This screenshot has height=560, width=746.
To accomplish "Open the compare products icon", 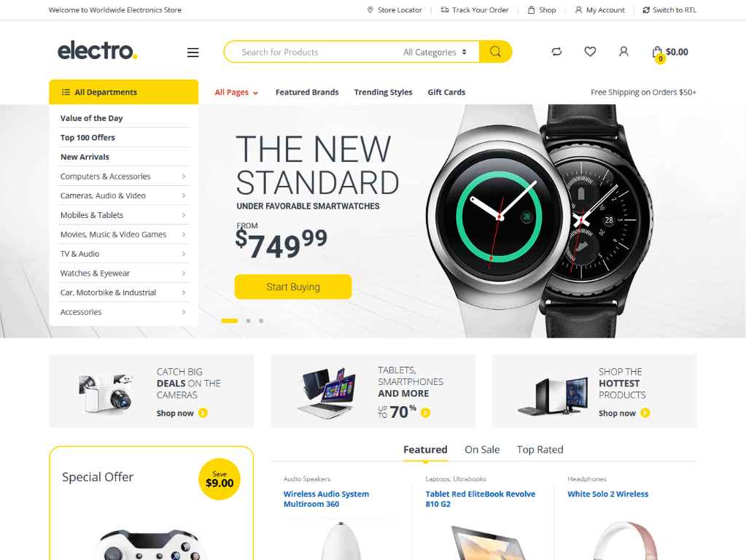I will coord(556,51).
